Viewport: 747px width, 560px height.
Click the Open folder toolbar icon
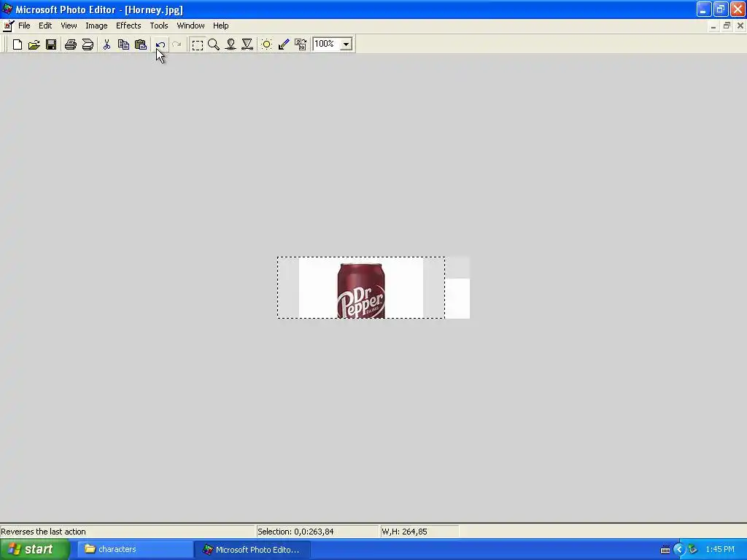(x=34, y=44)
